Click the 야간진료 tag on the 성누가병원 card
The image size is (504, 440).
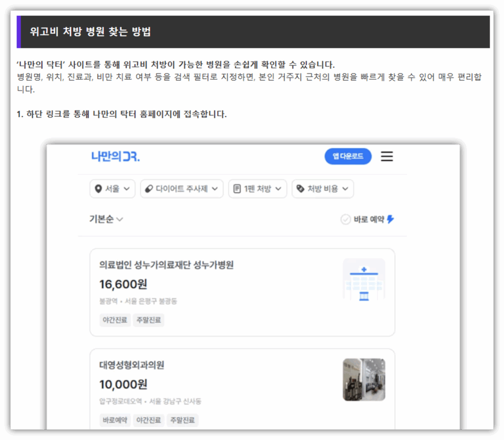click(x=115, y=320)
